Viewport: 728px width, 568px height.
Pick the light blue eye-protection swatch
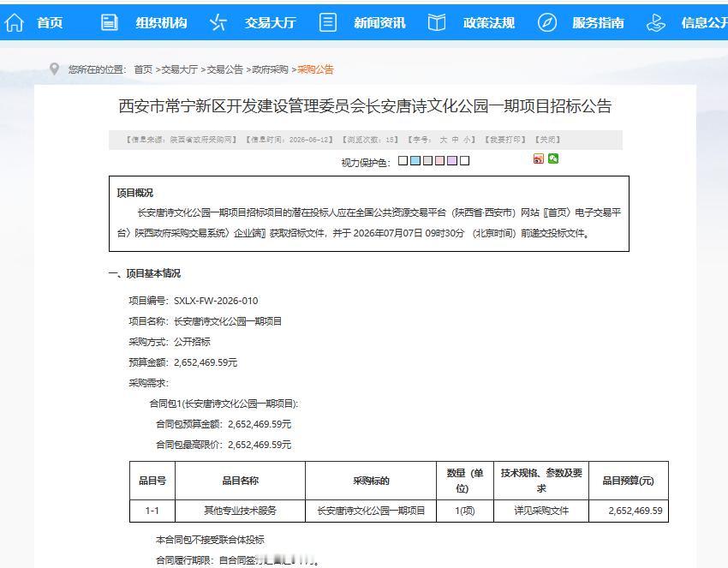point(415,161)
